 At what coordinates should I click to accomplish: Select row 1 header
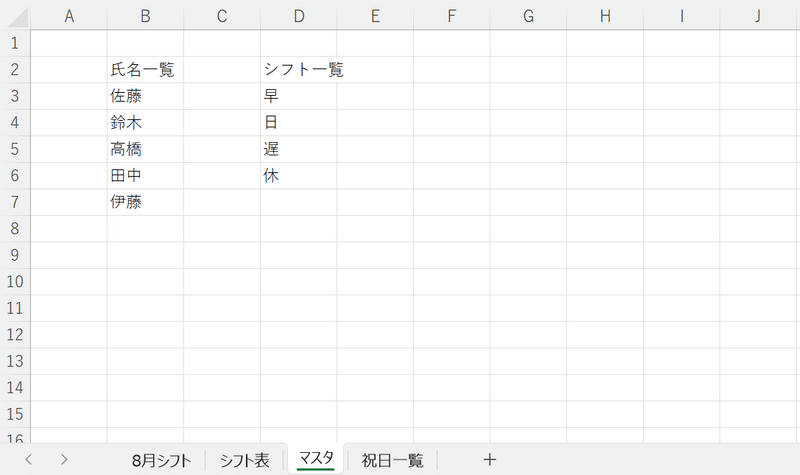[x=15, y=43]
